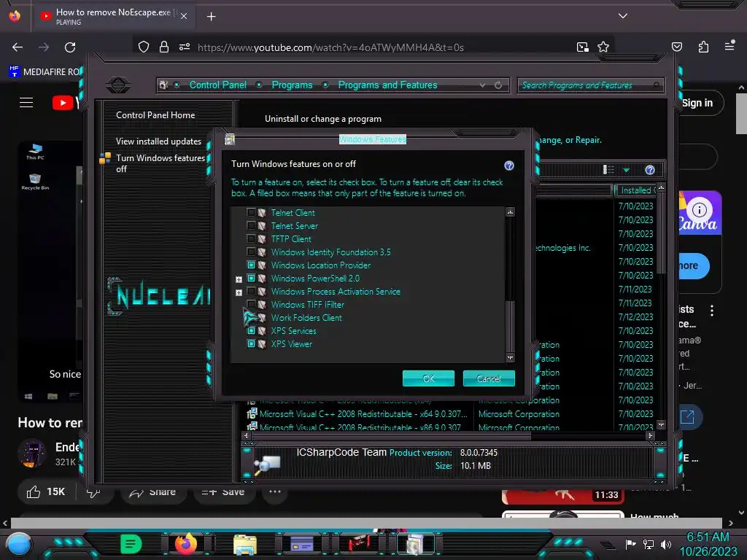This screenshot has width=747, height=560.
Task: Select Microsoft Visual C++ 2008 x64 entry
Action: (x=362, y=414)
